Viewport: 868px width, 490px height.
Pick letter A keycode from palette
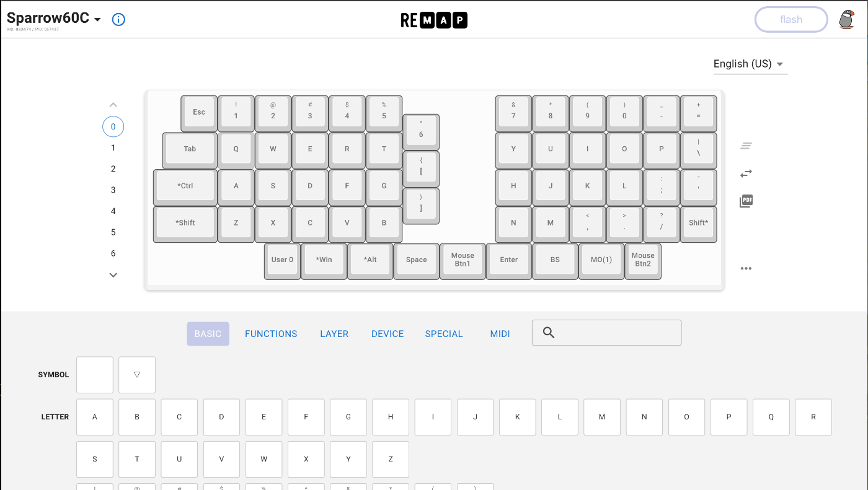(95, 417)
